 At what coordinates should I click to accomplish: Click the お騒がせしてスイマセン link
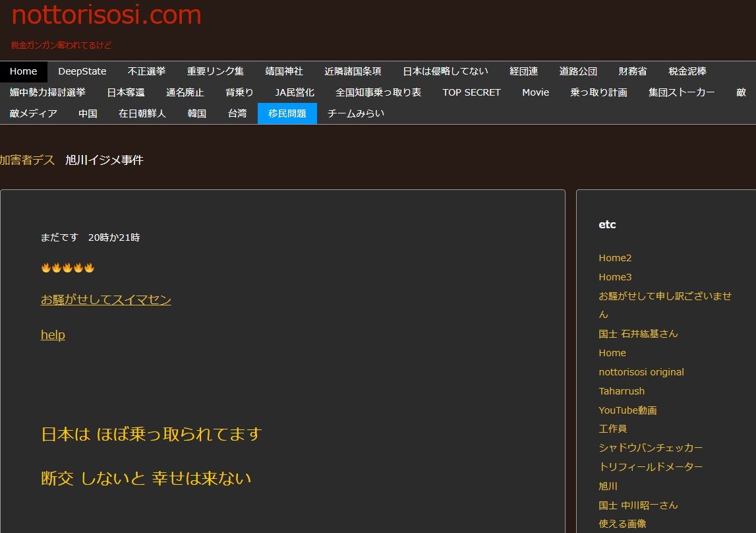click(x=105, y=300)
